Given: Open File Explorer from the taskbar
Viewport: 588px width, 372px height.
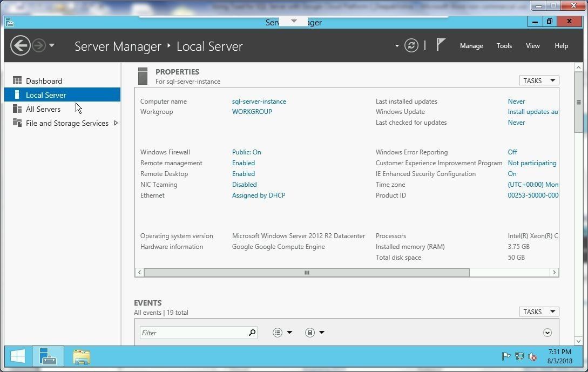Looking at the screenshot, I should tap(82, 357).
